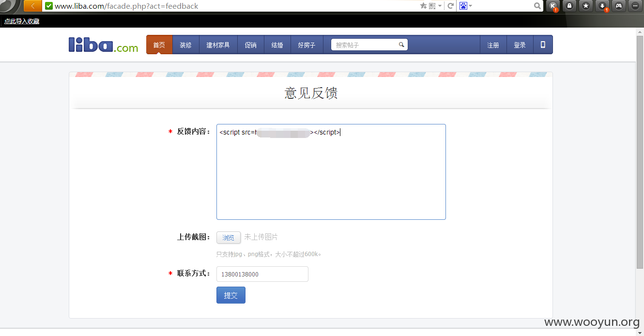Click the game controller extension icon
This screenshot has width=644, height=336.
click(618, 6)
